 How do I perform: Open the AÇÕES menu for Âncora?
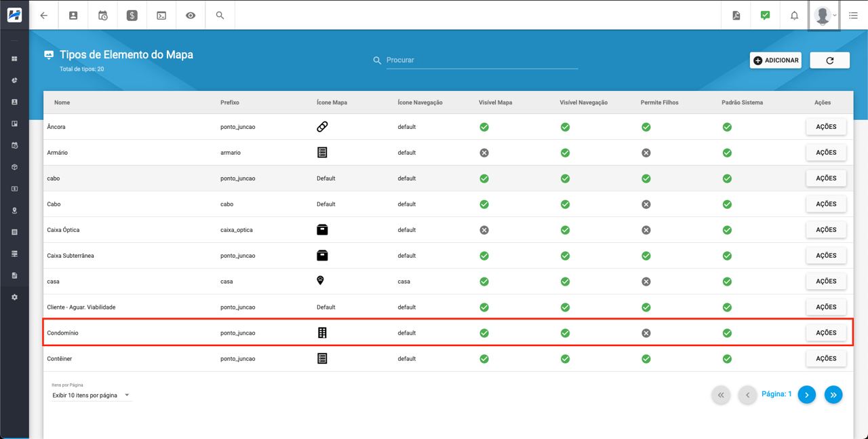click(x=826, y=127)
